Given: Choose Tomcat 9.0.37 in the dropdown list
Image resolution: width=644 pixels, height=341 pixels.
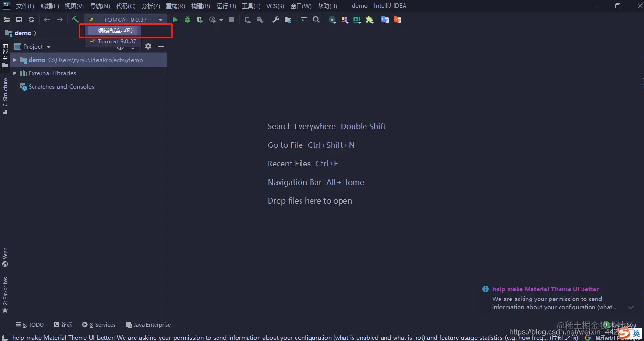Looking at the screenshot, I should tap(113, 41).
